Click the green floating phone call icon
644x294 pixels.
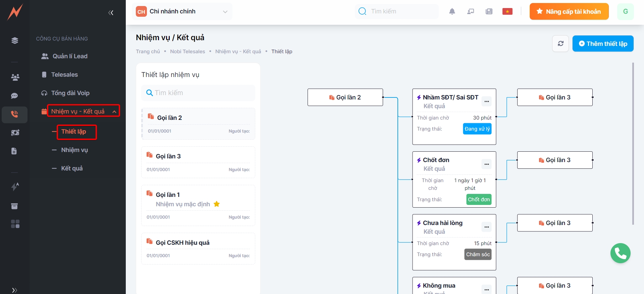[x=620, y=253]
